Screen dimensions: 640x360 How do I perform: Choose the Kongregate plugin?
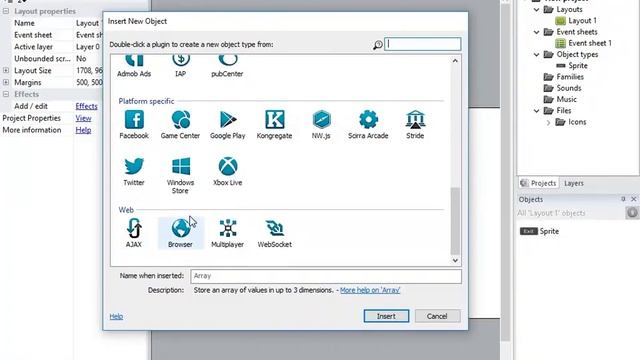[274, 125]
